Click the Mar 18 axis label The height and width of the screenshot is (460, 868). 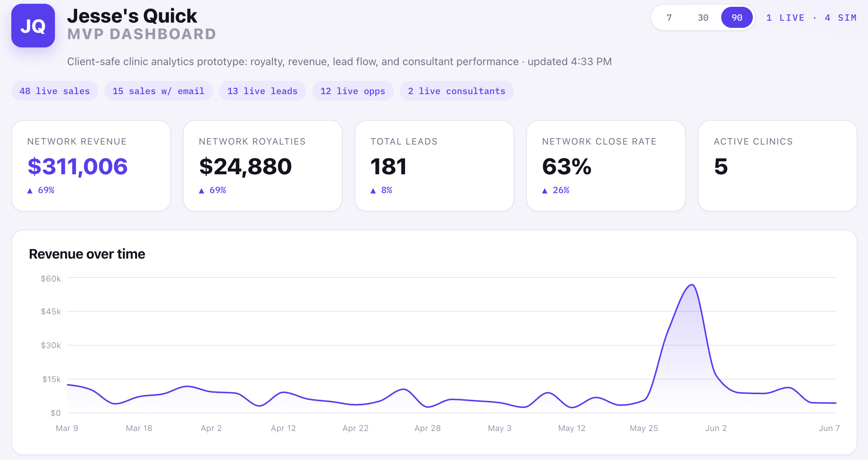click(x=139, y=428)
